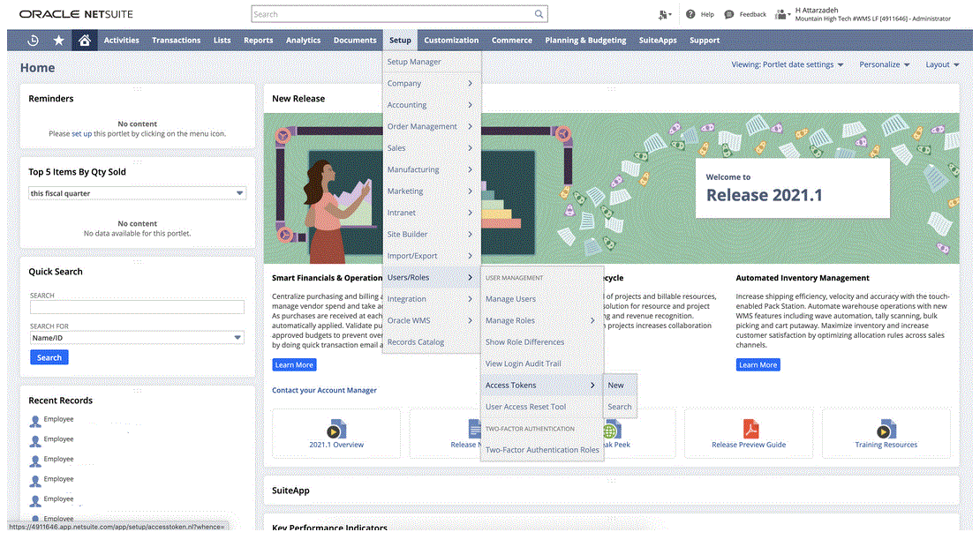Click the magnifier icon in global search
980x547 pixels.
(539, 14)
